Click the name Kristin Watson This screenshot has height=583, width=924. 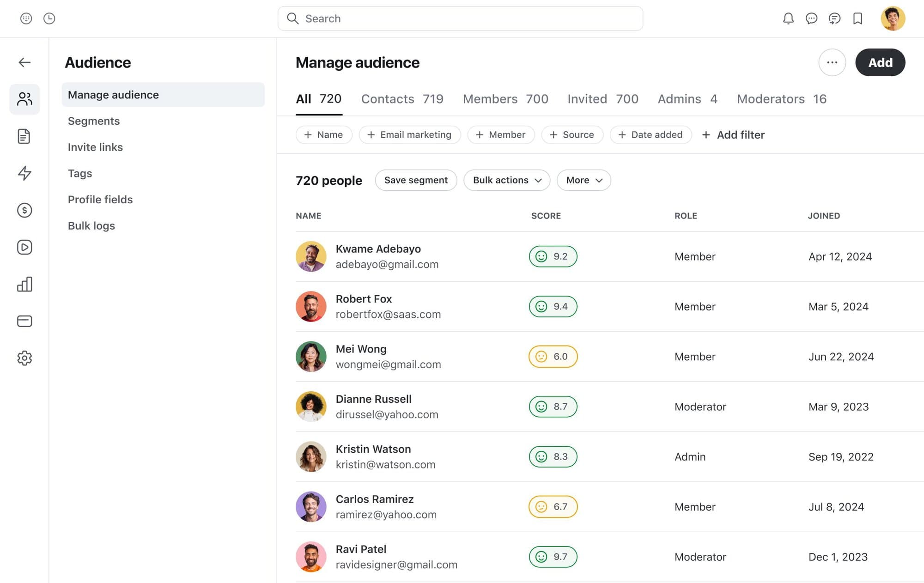[373, 449]
